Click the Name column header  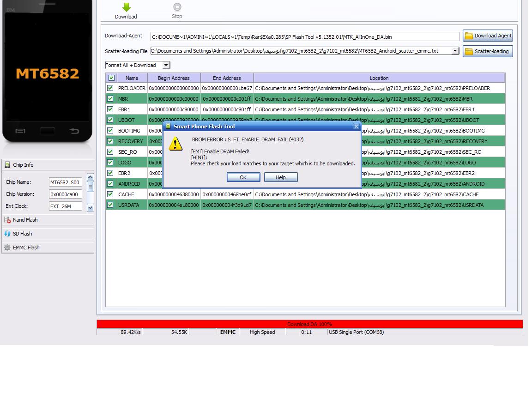point(132,78)
